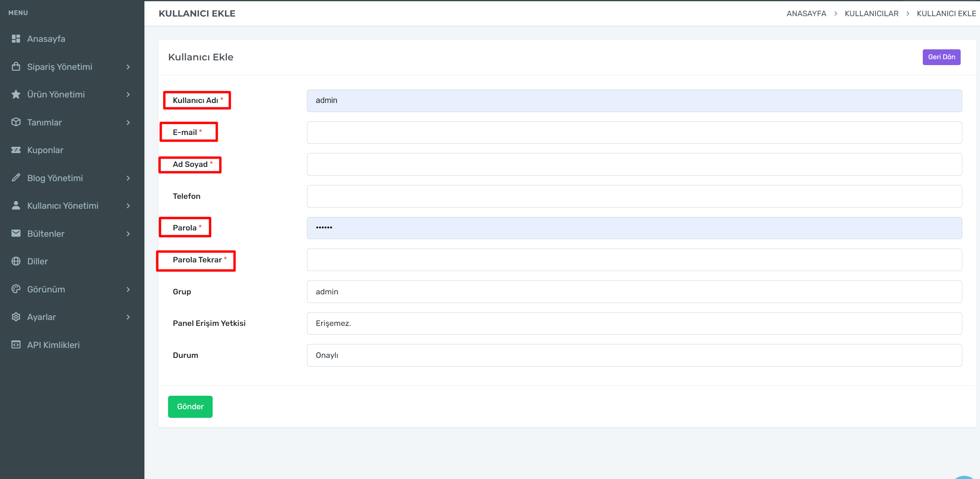Focus the E-mail input field
The image size is (980, 479).
[x=634, y=133]
